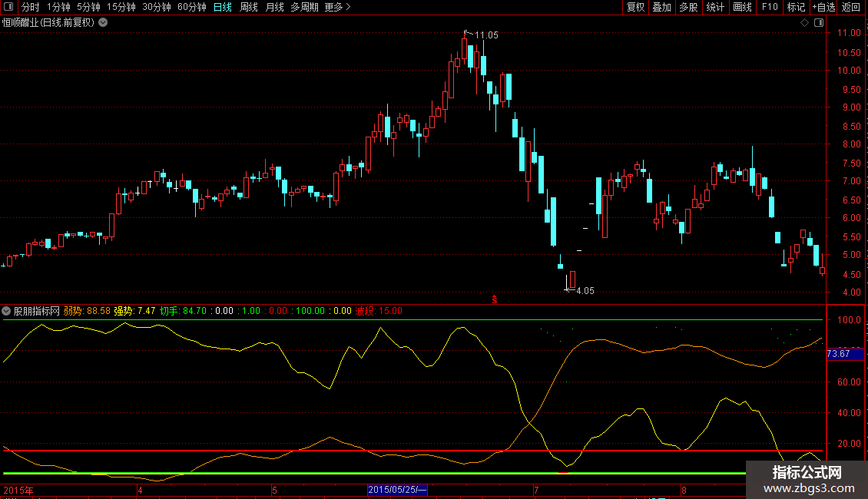
Task: Open dropdown next to 恒顺醋业 stock title
Action: (103, 23)
